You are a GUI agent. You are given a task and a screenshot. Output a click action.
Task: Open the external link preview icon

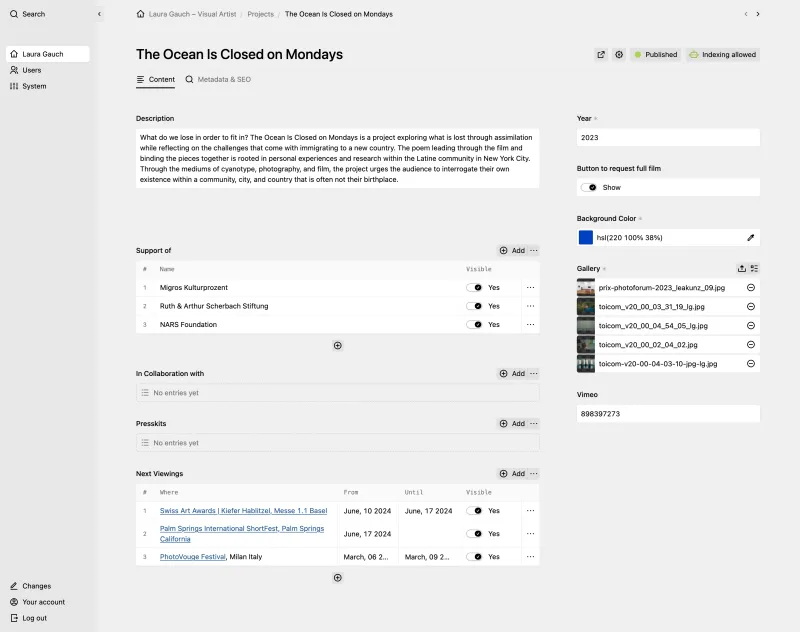(600, 55)
